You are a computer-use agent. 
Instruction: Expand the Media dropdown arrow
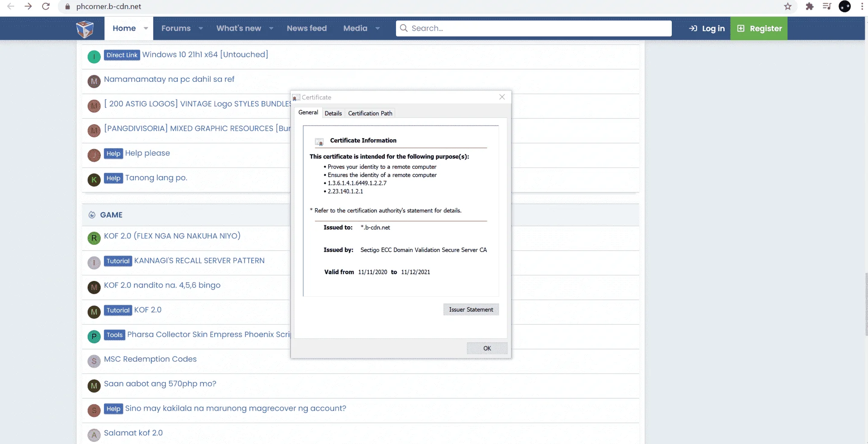coord(377,28)
